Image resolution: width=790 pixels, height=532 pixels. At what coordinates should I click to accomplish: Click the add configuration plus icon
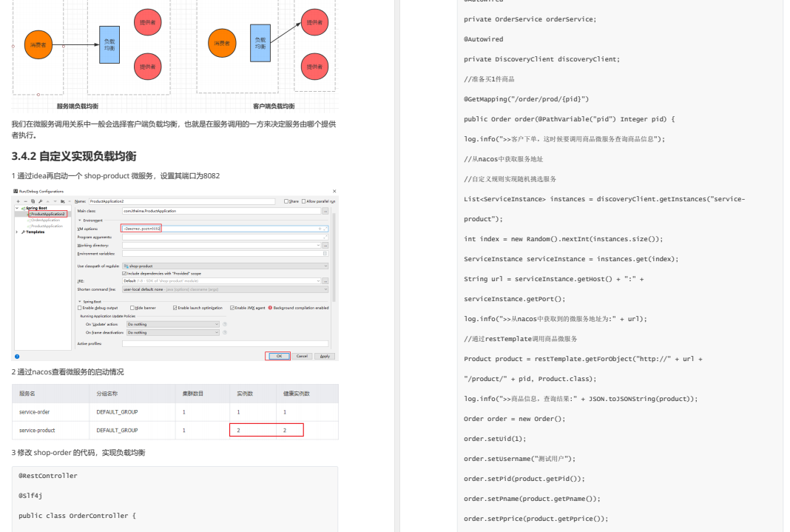[18, 201]
